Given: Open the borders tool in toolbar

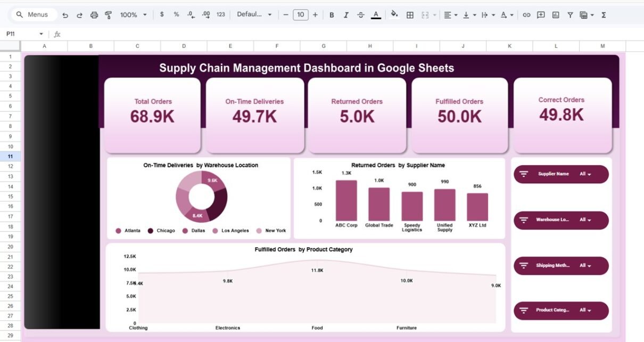Looking at the screenshot, I should coord(410,15).
